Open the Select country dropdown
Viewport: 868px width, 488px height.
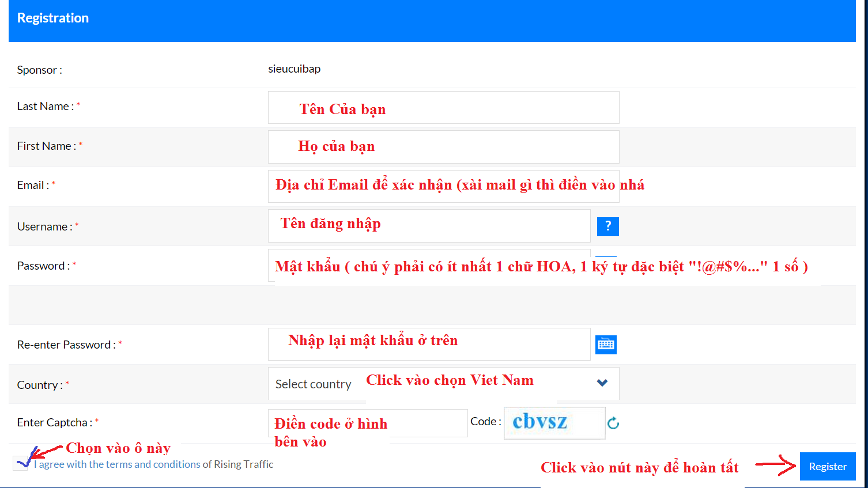pyautogui.click(x=443, y=384)
